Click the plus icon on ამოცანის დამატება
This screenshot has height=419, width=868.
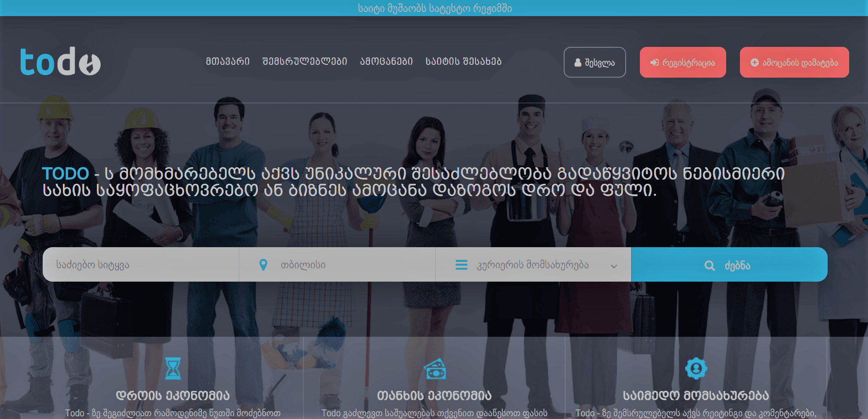755,62
